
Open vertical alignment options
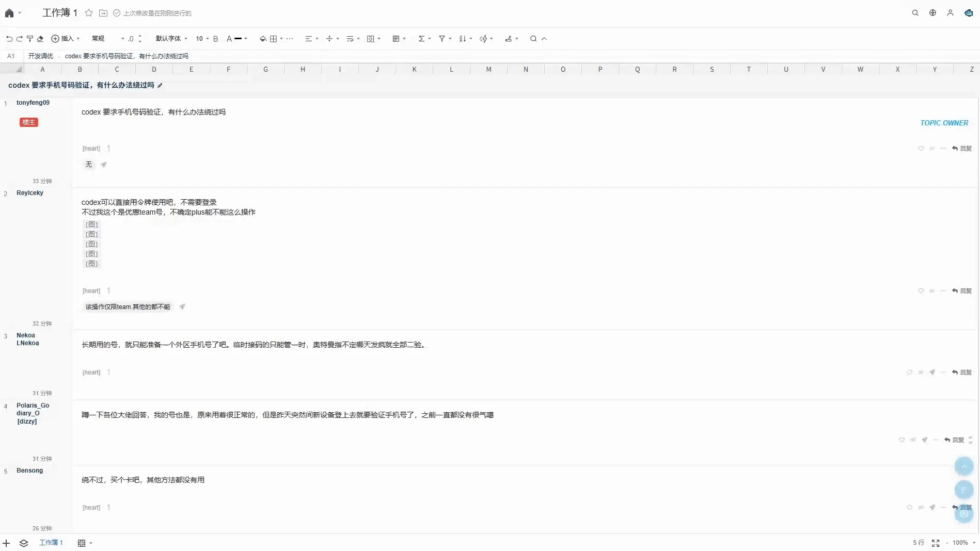point(333,39)
